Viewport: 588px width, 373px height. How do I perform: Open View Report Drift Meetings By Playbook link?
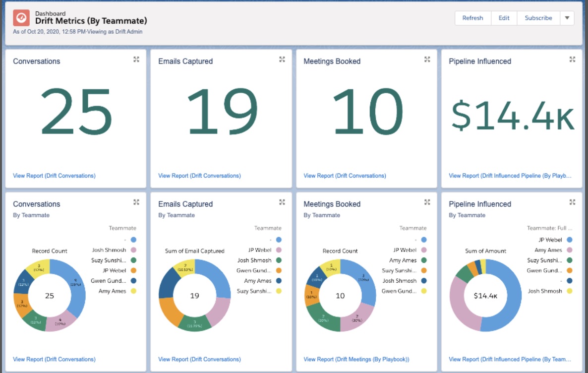pyautogui.click(x=356, y=359)
